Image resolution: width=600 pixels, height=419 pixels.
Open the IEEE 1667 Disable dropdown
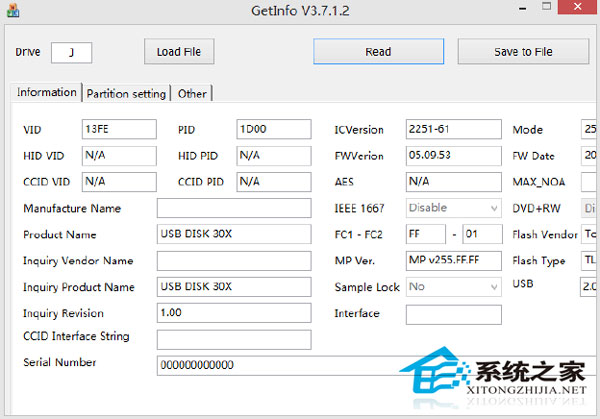tap(453, 208)
